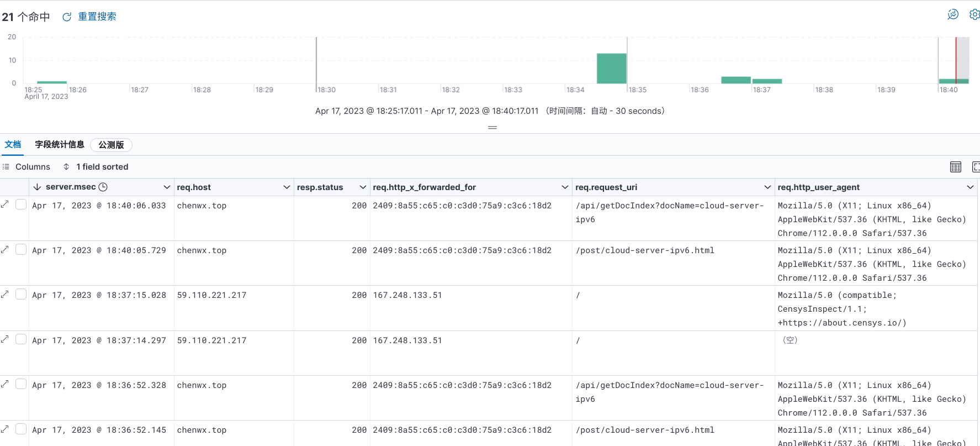Open display density table icon

(956, 167)
